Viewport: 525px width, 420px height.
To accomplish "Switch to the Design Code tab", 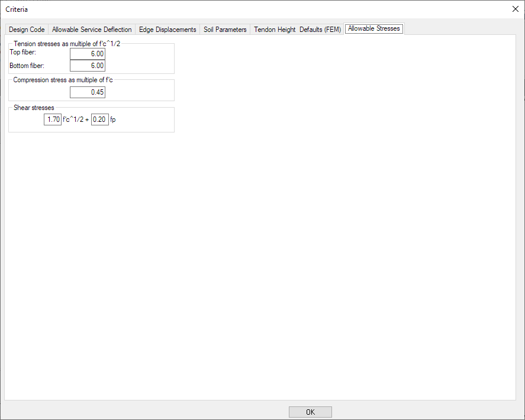I will click(27, 30).
